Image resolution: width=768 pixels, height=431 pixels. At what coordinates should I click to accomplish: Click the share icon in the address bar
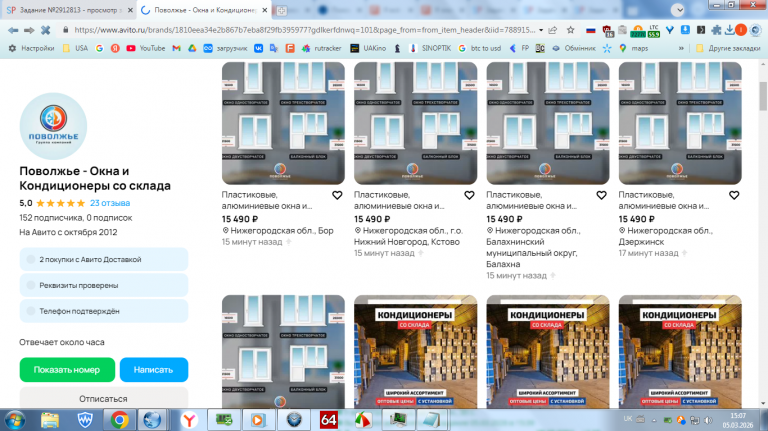pos(553,30)
